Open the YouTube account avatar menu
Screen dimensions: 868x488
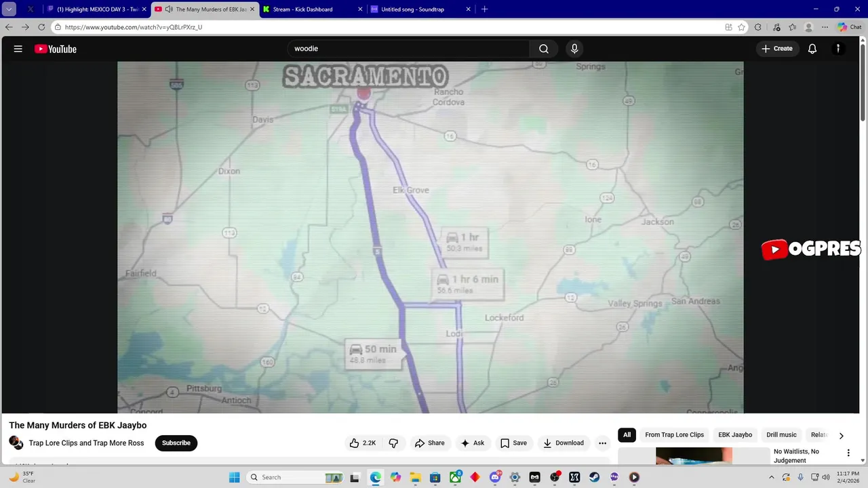pos(838,49)
